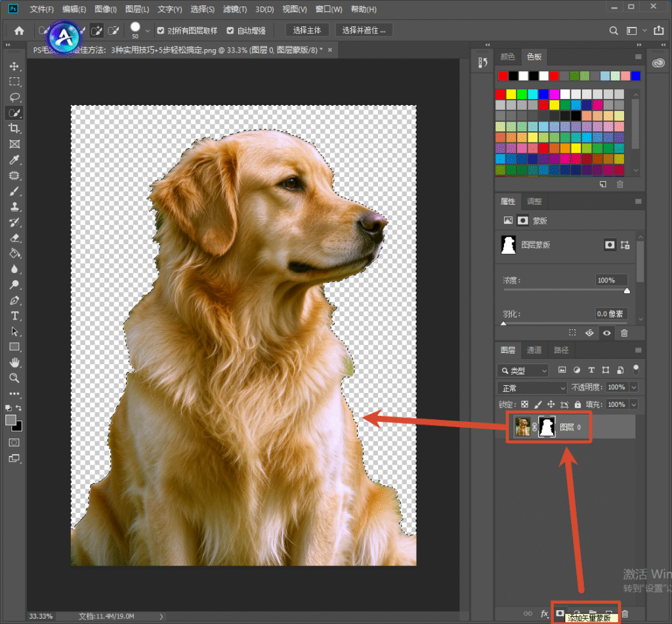
Task: Click the 浓度 density slider handle
Action: click(x=627, y=291)
